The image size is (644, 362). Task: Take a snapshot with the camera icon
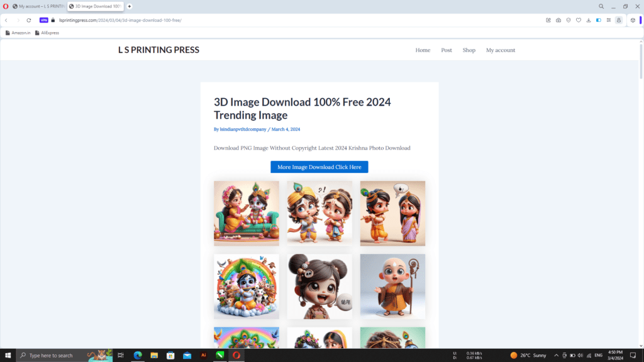coord(558,20)
